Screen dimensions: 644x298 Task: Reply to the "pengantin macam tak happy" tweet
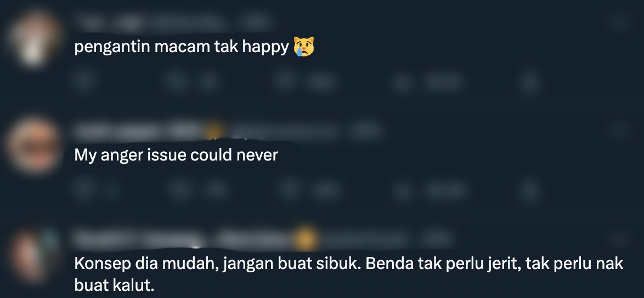pos(84,81)
